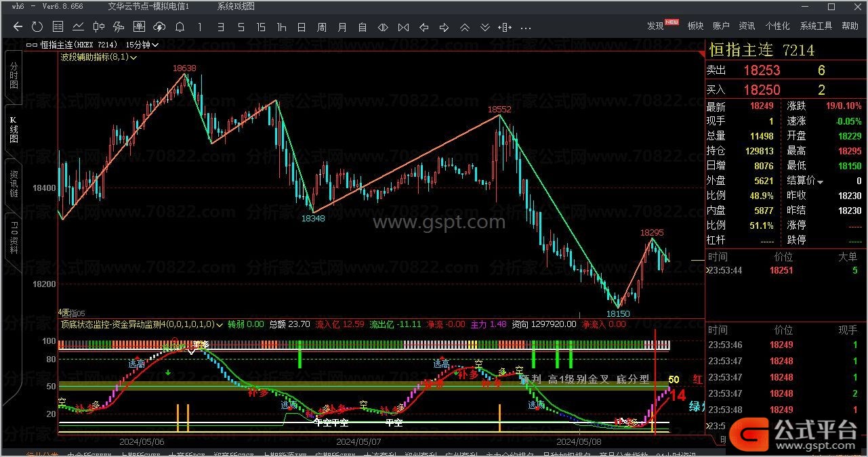Click the horizontal expand bow-tie icon

click(x=403, y=27)
